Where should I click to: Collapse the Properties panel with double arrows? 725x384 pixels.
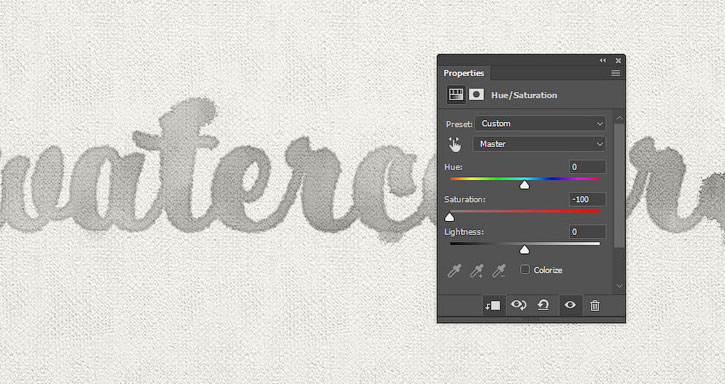pos(603,61)
